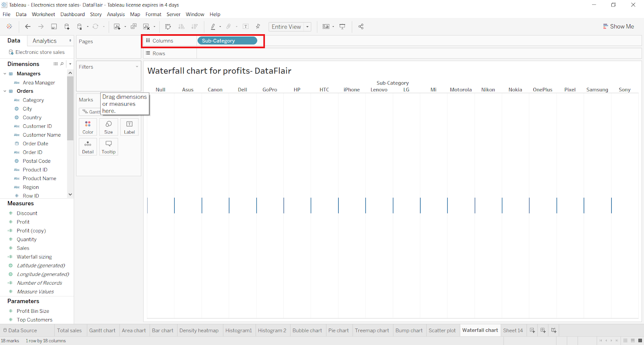Click the Samsung column header
The image size is (644, 345).
coord(597,90)
